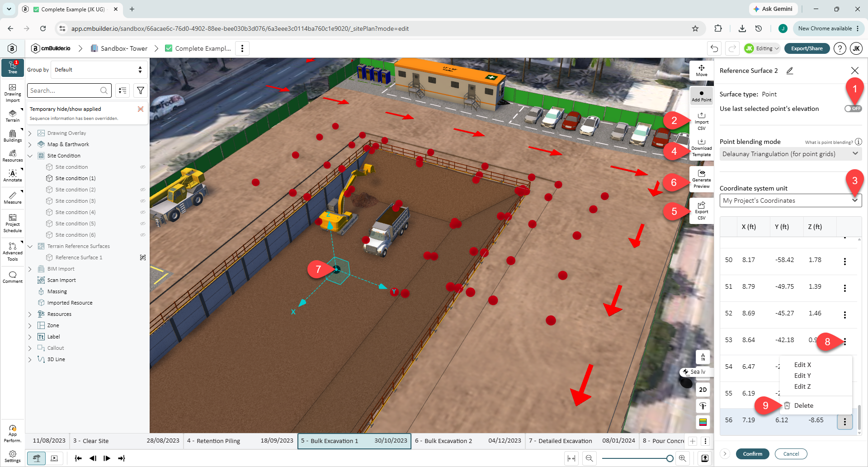Expand the Map & Earthwork tree node
The width and height of the screenshot is (868, 467).
30,144
